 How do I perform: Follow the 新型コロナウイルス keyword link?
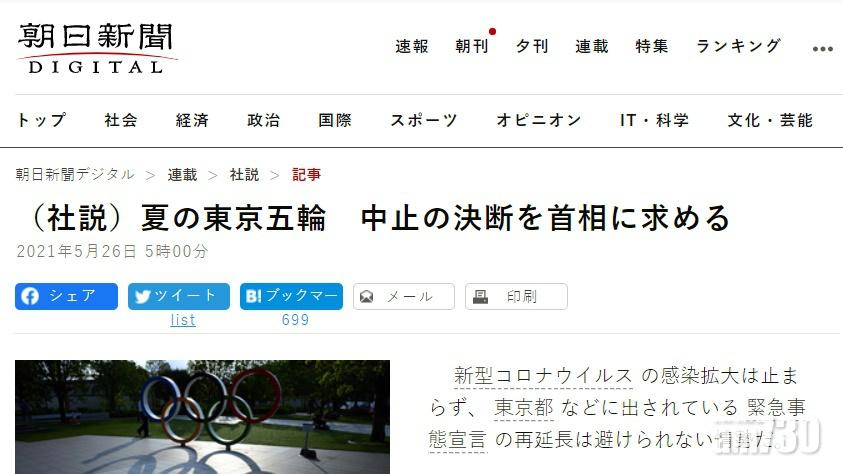[x=543, y=376]
